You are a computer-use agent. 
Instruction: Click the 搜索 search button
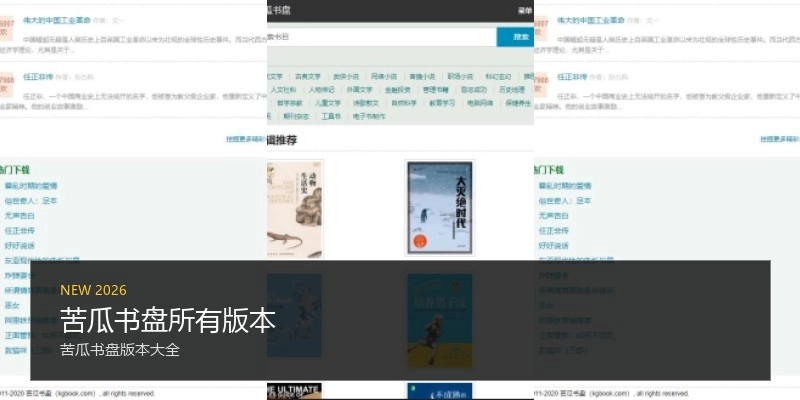coord(515,37)
